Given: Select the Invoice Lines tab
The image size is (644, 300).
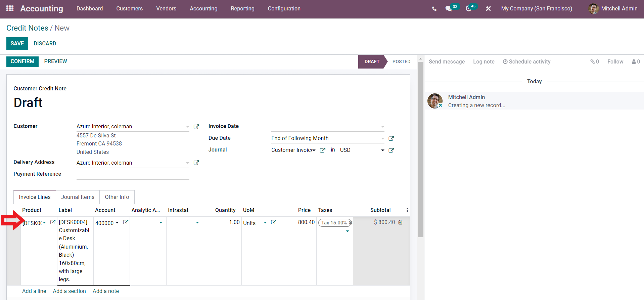Looking at the screenshot, I should (x=35, y=197).
